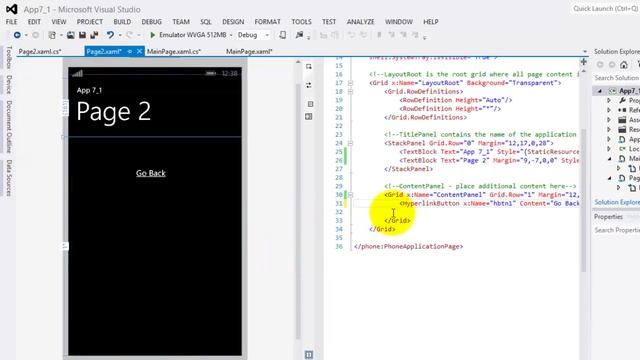
Task: Open the Emulator WVGA 512MB target dropdown
Action: coord(231,35)
